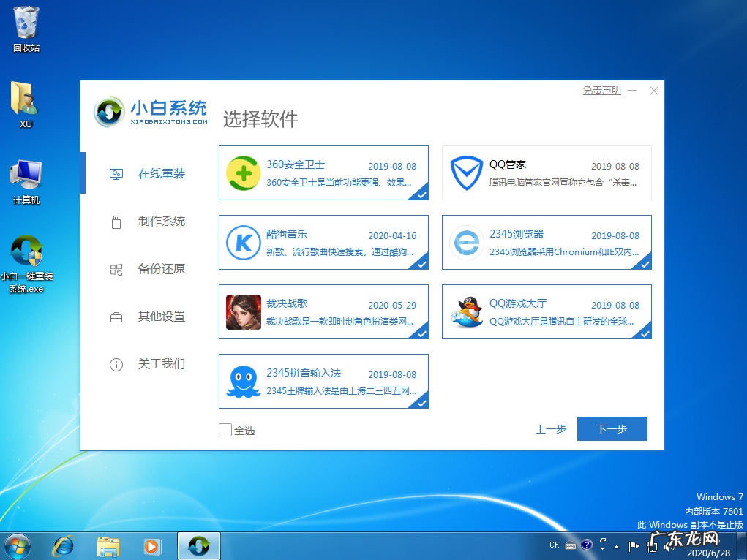Click the QQ游戏大厅 penguin icon
The width and height of the screenshot is (747, 560).
(x=466, y=312)
